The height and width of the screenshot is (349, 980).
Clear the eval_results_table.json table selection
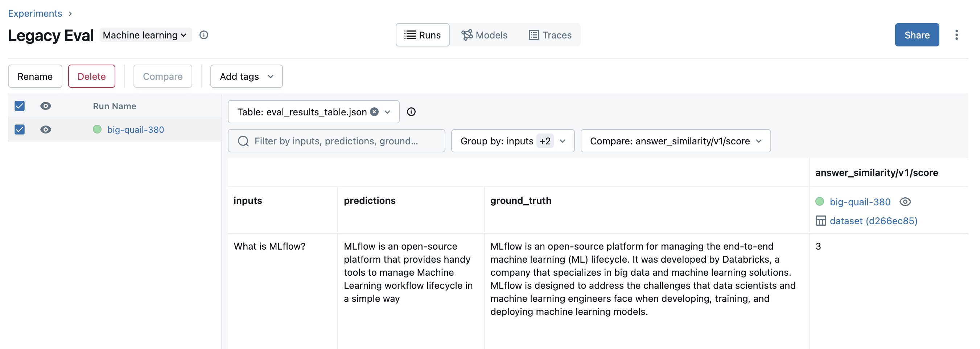(x=374, y=112)
